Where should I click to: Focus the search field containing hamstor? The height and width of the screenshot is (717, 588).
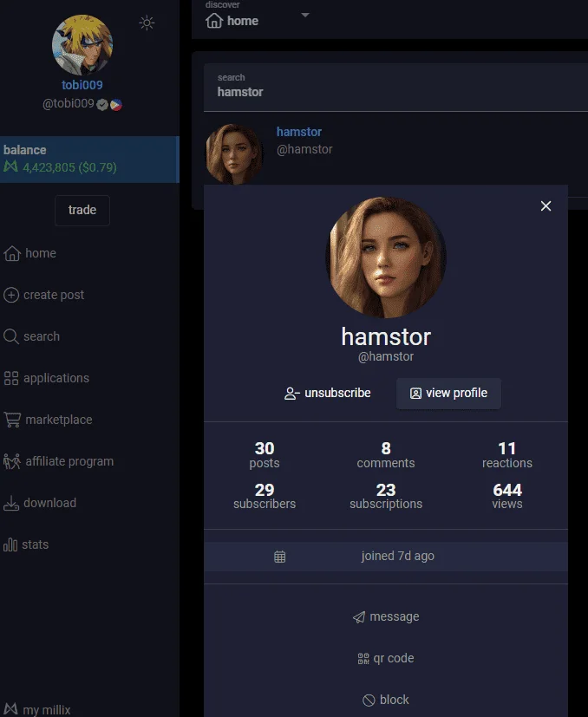pos(395,87)
